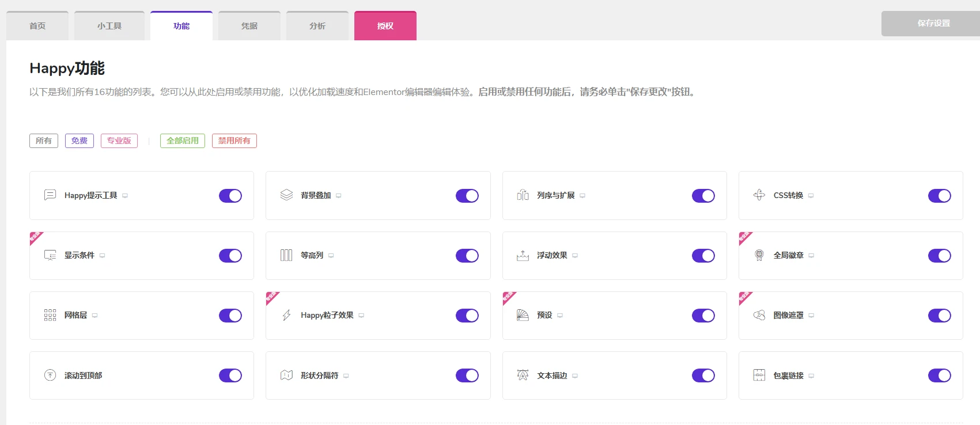
Task: Toggle 图像遮罩 off
Action: click(x=940, y=316)
